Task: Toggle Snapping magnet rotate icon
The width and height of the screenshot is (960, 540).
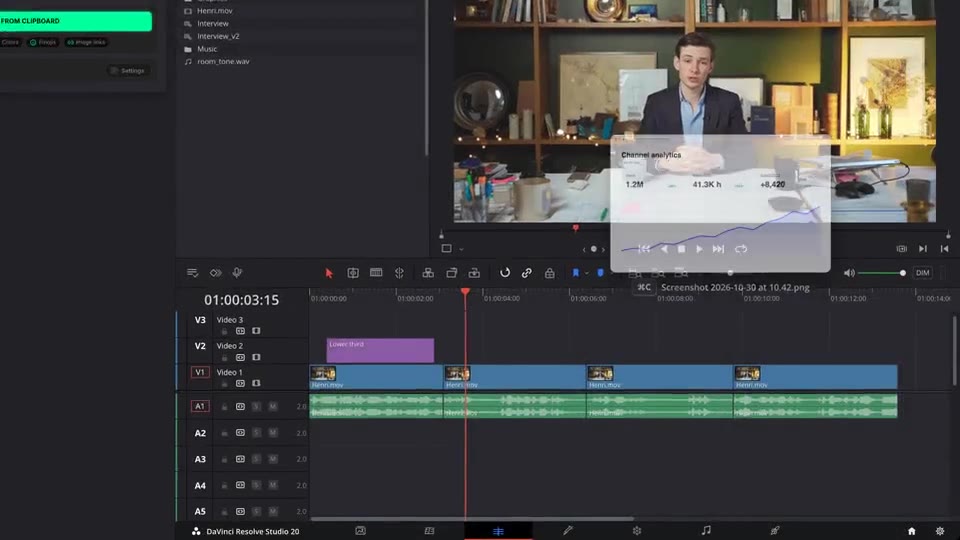Action: [x=504, y=273]
